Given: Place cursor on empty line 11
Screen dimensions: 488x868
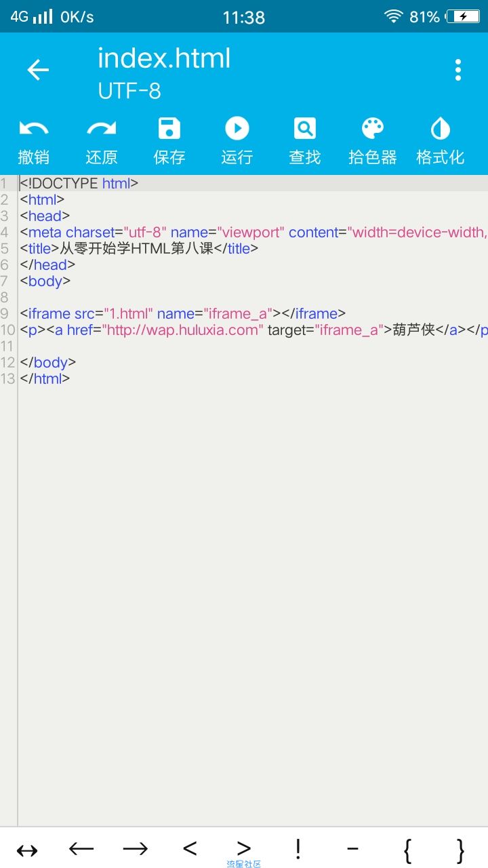Looking at the screenshot, I should (252, 346).
